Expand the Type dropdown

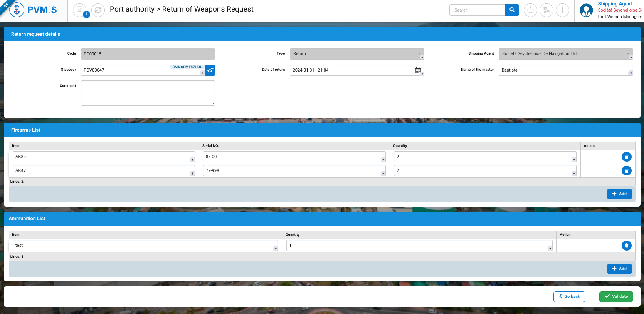pyautogui.click(x=419, y=54)
